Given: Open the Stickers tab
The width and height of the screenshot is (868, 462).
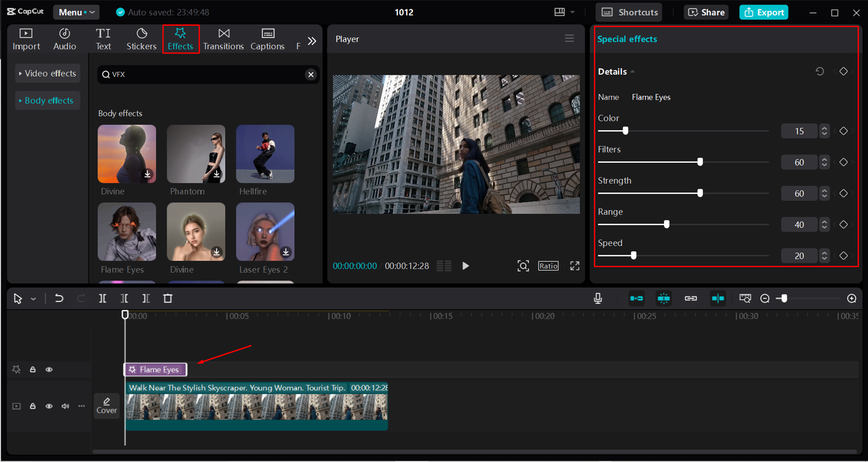Looking at the screenshot, I should [x=142, y=39].
